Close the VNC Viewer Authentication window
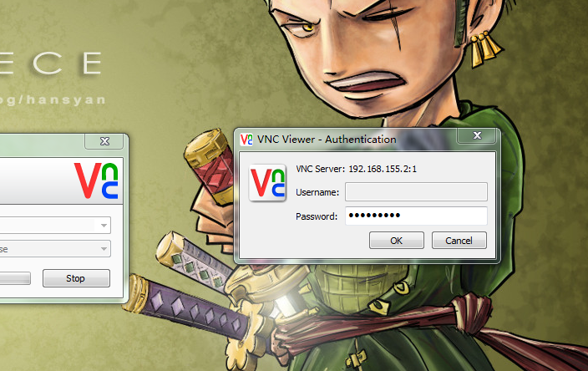The width and height of the screenshot is (588, 371). click(477, 135)
